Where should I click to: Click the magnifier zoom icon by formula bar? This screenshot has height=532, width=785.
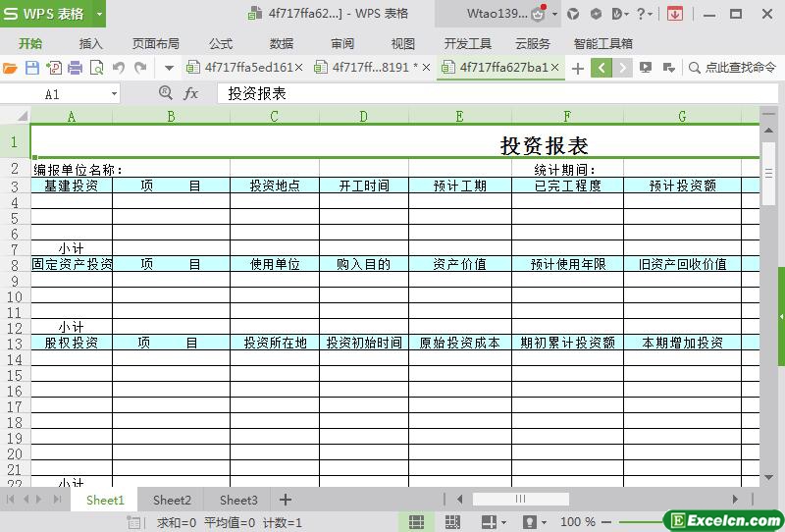coord(165,93)
